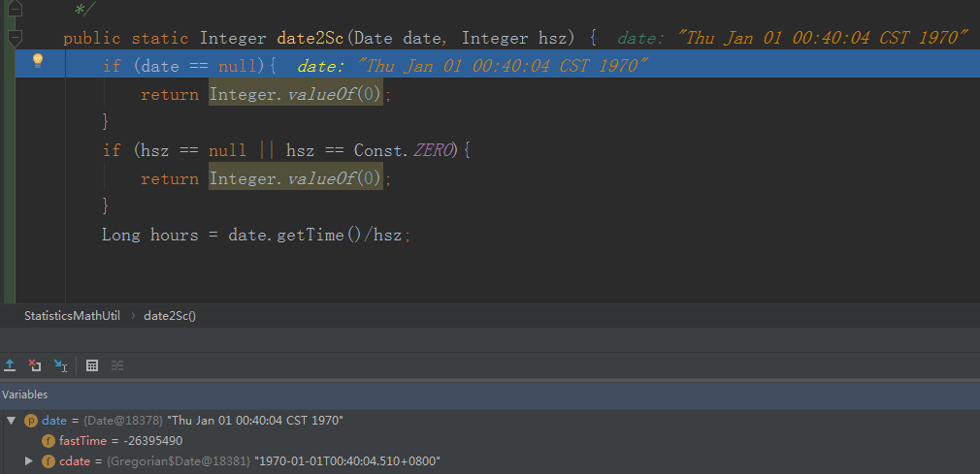Fold the comment block ending with */

coord(14,8)
